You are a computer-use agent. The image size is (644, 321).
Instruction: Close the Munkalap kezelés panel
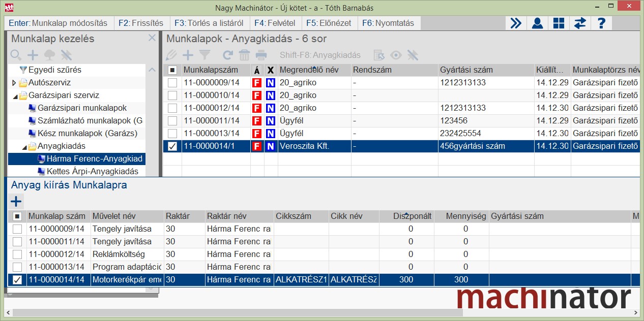[x=152, y=38]
